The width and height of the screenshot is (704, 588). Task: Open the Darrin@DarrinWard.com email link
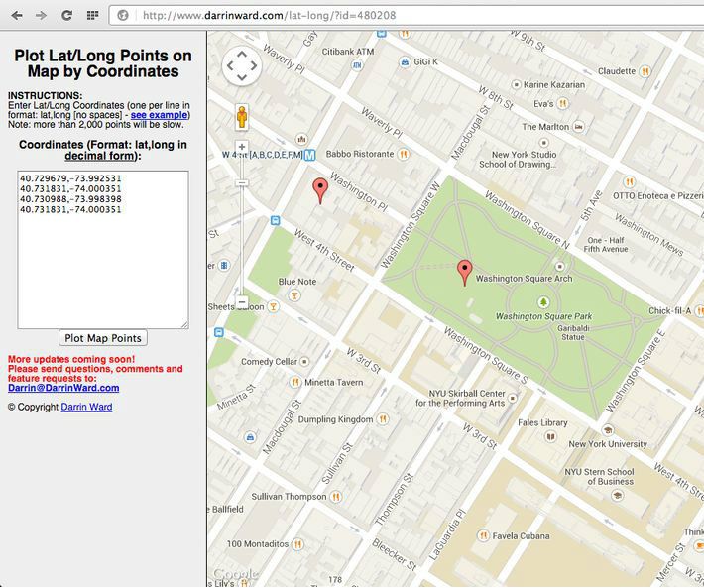pos(63,388)
